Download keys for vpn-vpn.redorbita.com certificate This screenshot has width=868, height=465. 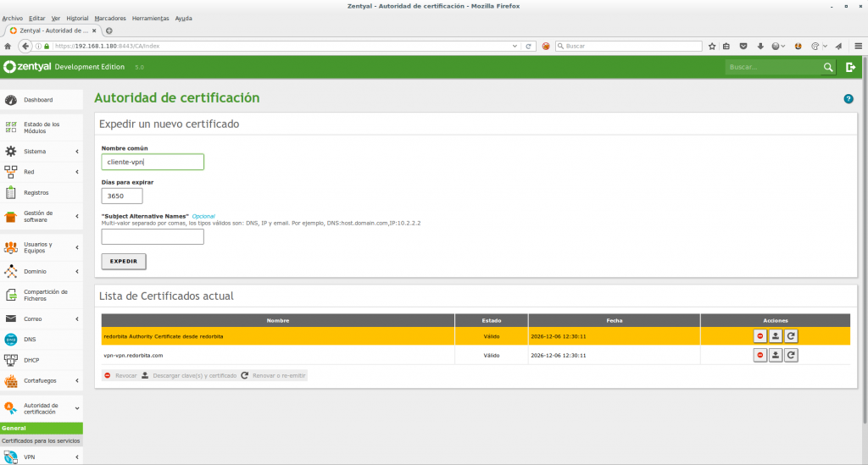point(776,356)
